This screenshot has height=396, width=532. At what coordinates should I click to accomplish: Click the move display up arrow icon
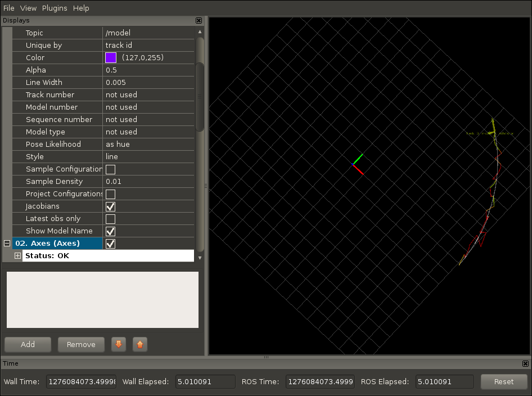[140, 344]
